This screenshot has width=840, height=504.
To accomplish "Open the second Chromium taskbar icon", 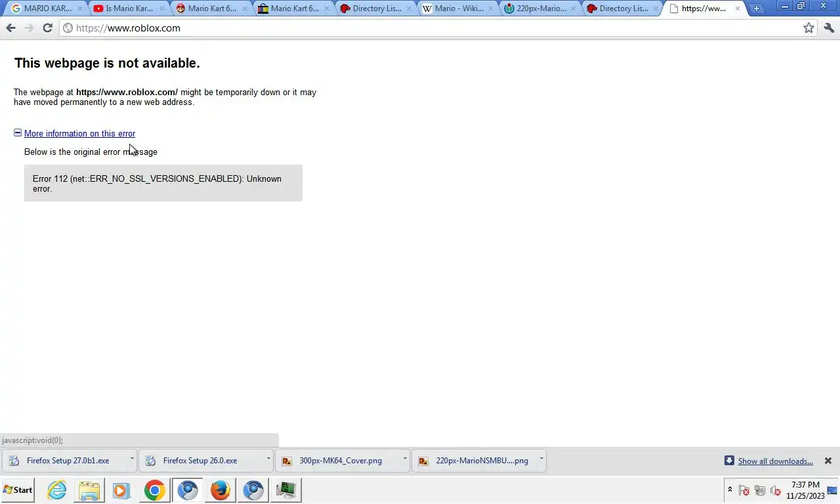I will pos(253,490).
